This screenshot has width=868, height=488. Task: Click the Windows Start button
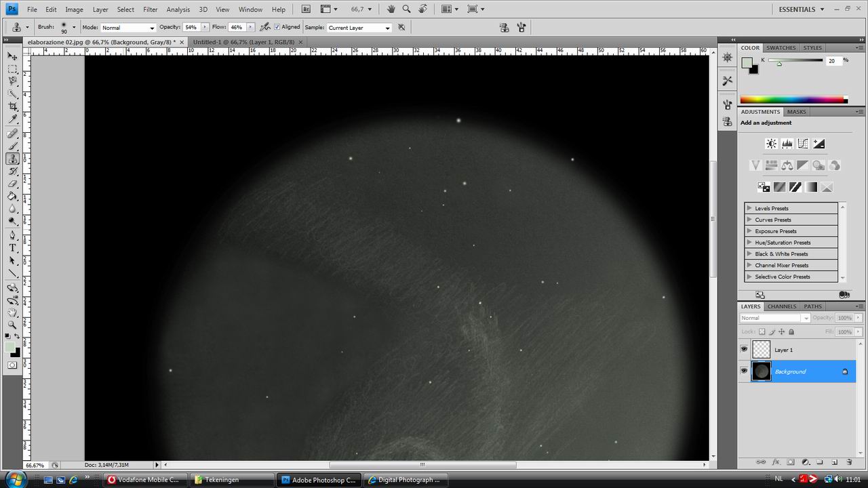[x=15, y=480]
